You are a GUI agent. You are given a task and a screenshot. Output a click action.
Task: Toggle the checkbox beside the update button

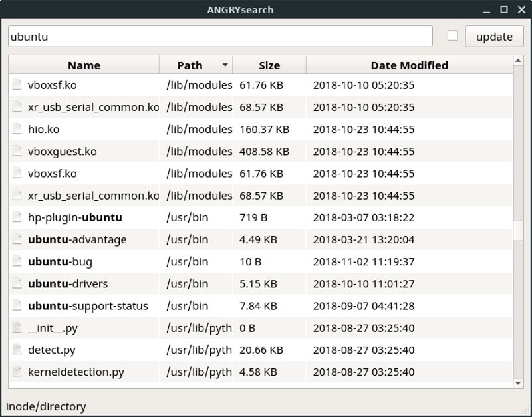coord(454,37)
